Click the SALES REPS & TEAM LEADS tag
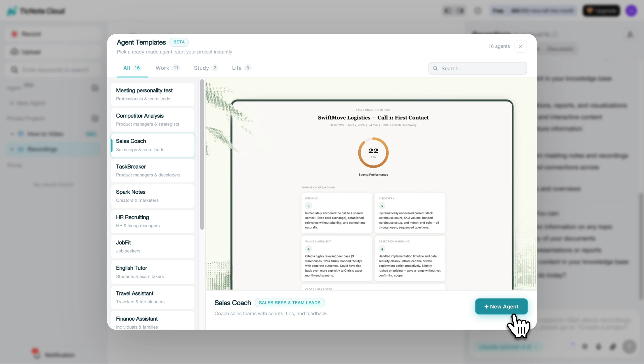The width and height of the screenshot is (644, 364). 290,303
